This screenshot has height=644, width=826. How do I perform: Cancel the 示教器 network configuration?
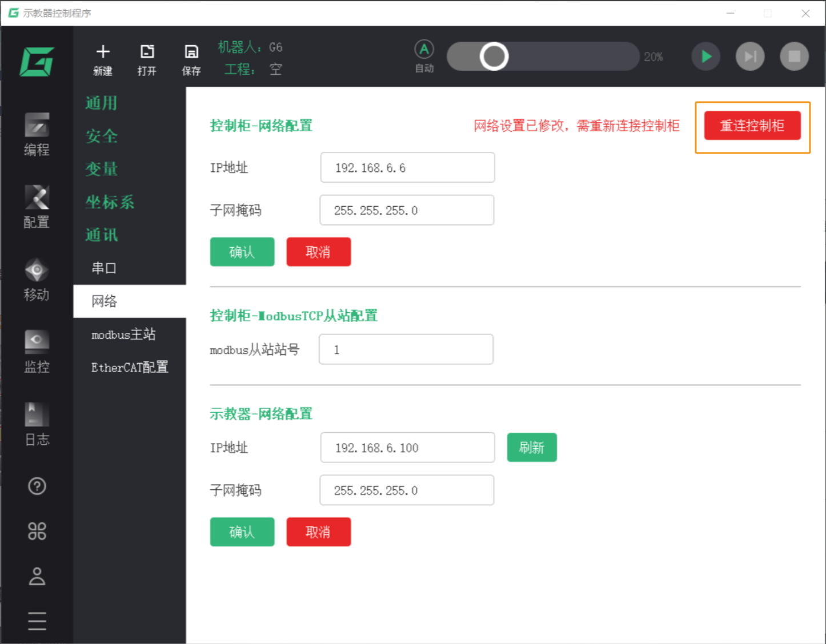pos(319,532)
